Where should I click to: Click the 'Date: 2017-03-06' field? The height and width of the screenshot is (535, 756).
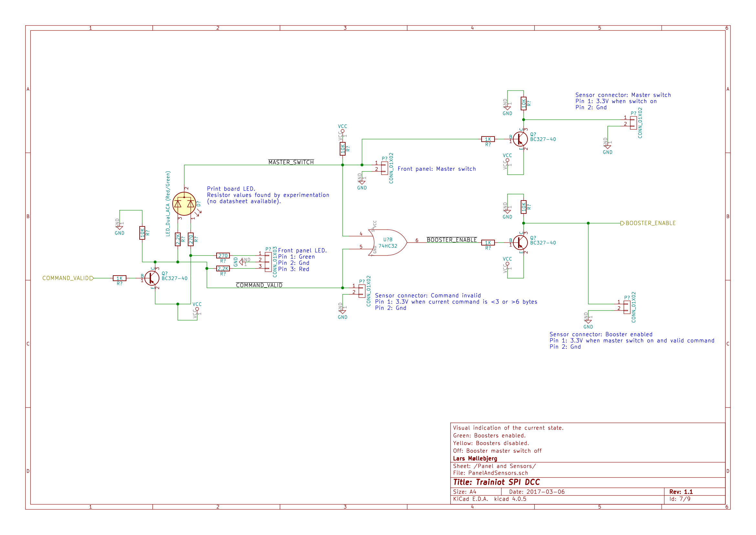pos(537,492)
